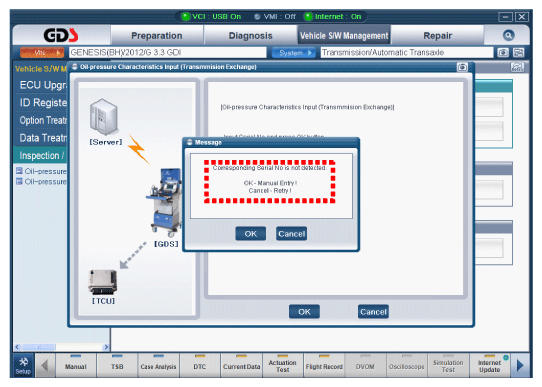Click the TCU module image
The image size is (542, 387).
pyautogui.click(x=103, y=282)
